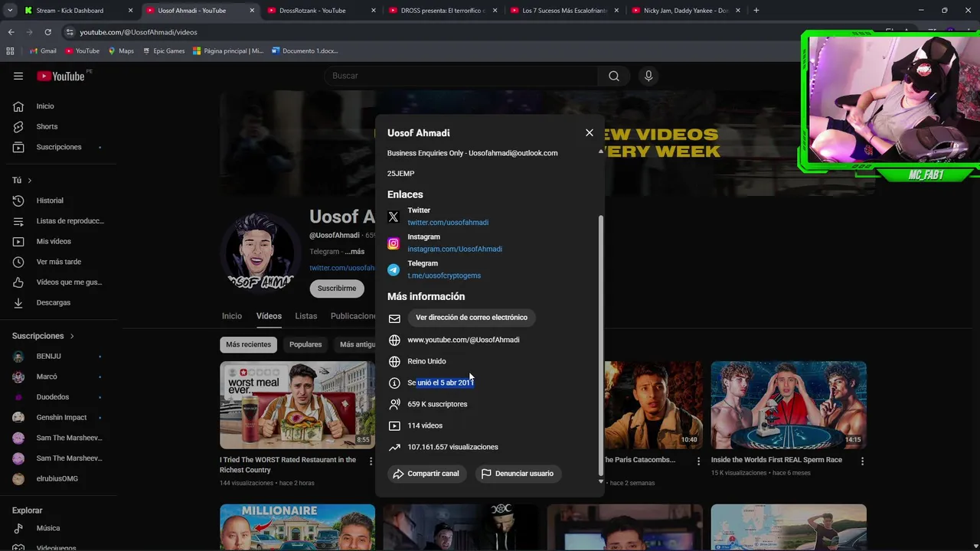Open Listas de reproducción in sidebar
This screenshot has height=551, width=980.
[x=58, y=221]
